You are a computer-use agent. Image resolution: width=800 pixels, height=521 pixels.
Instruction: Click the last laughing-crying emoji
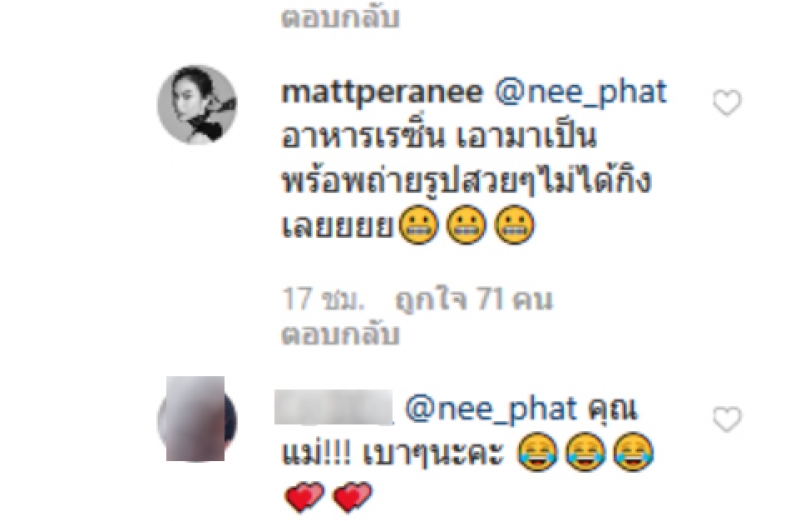[633, 452]
